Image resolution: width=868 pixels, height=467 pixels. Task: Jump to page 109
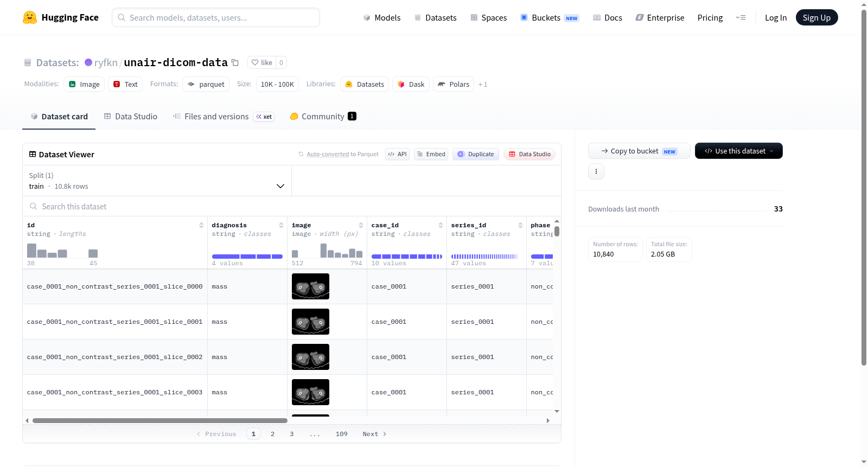coord(341,434)
